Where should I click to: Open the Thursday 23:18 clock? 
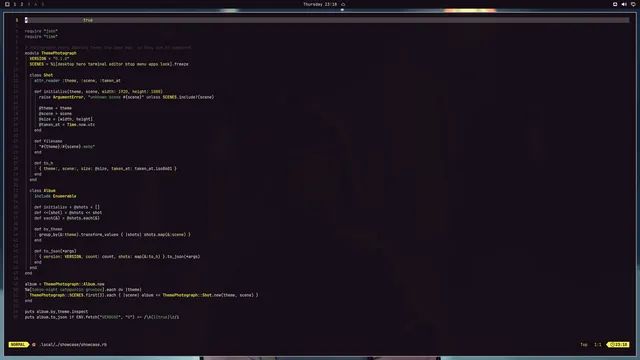(x=320, y=4)
